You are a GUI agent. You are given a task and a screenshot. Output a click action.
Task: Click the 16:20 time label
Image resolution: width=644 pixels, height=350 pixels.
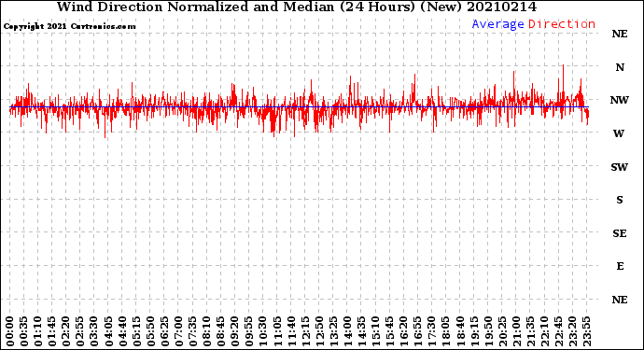click(404, 331)
